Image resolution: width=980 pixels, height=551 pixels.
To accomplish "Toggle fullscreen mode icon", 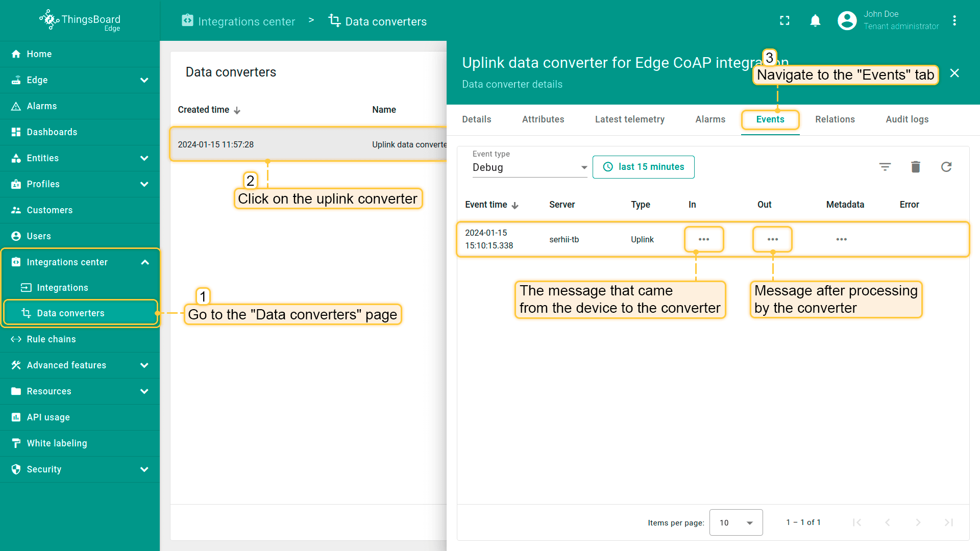I will coord(785,20).
